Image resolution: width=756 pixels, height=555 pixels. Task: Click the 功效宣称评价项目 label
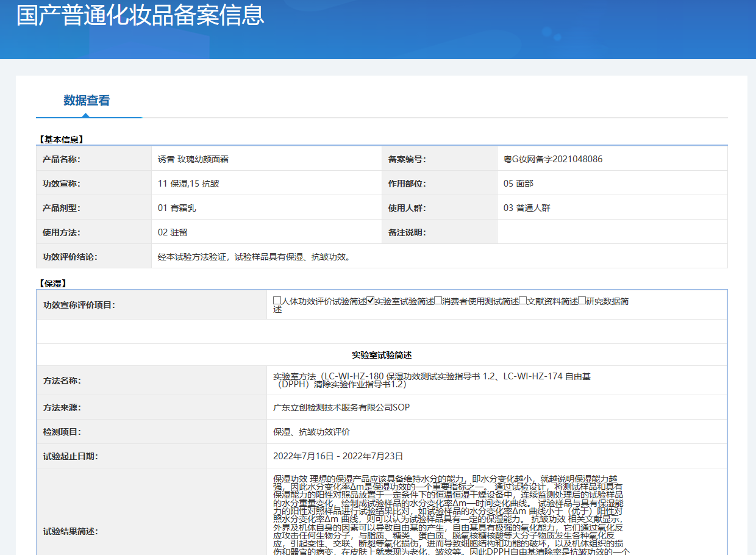tap(79, 305)
